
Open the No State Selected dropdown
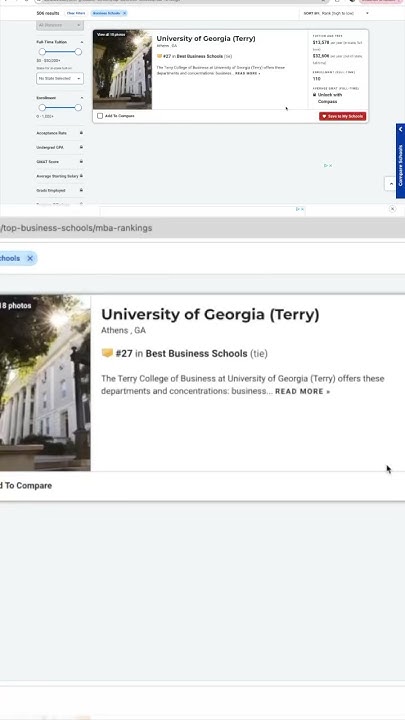(x=60, y=79)
